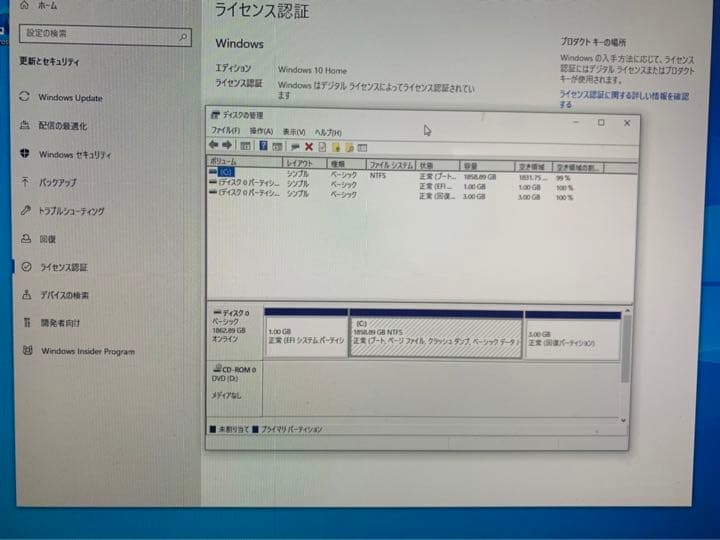720x540 pixels.
Task: Click the second yellow folder toolbar icon
Action: coord(349,148)
